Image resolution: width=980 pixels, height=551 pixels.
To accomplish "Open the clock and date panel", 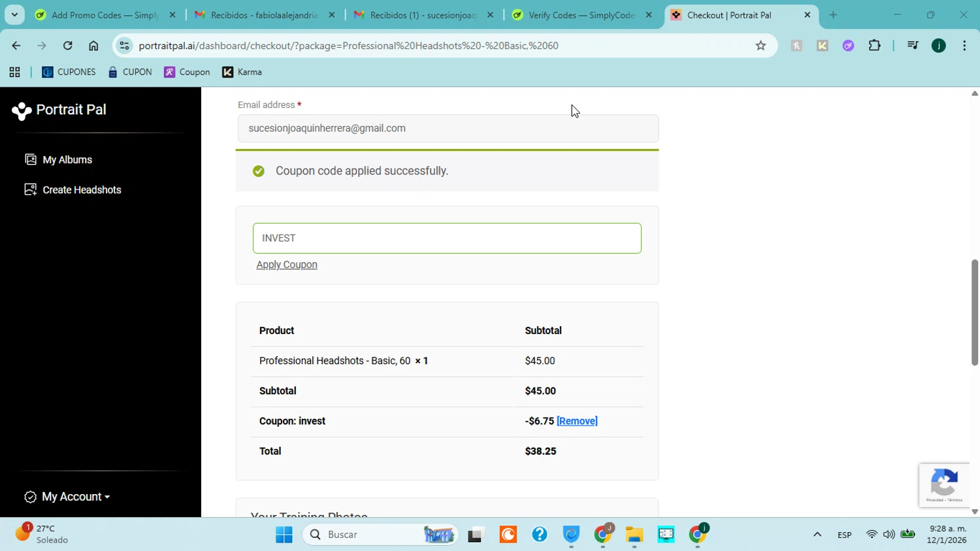I will tap(947, 534).
